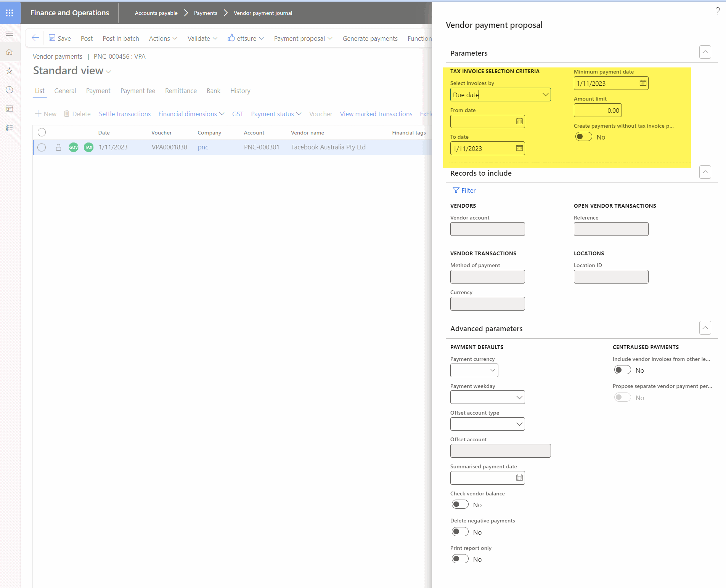
Task: Open Summarised payment date calendar picker
Action: (x=519, y=477)
